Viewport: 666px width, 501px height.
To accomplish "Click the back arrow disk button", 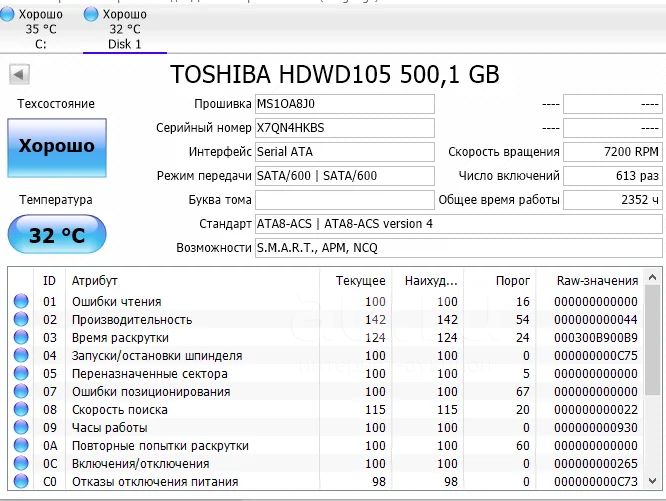I will tap(19, 75).
